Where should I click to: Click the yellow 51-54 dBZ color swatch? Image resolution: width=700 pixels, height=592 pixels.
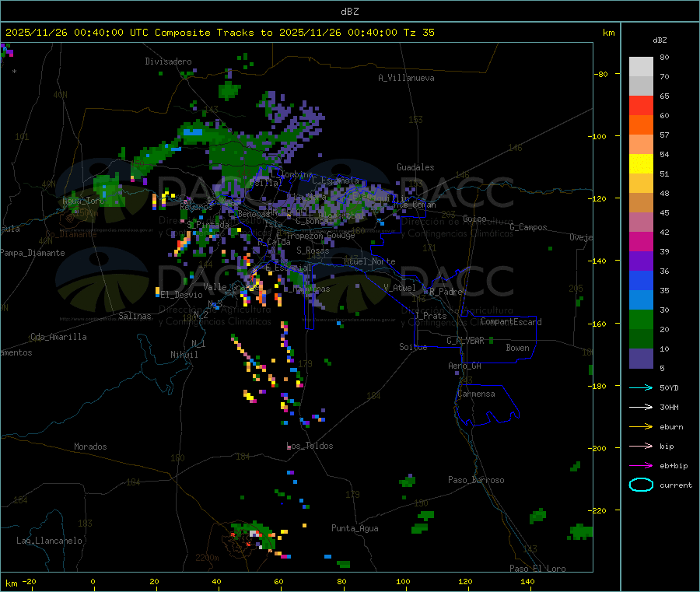[x=641, y=164]
